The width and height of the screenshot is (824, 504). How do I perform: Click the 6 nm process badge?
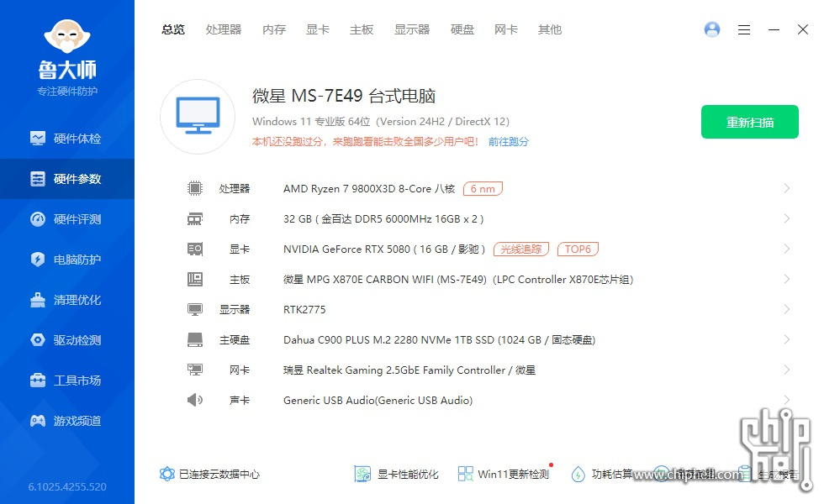[x=483, y=188]
